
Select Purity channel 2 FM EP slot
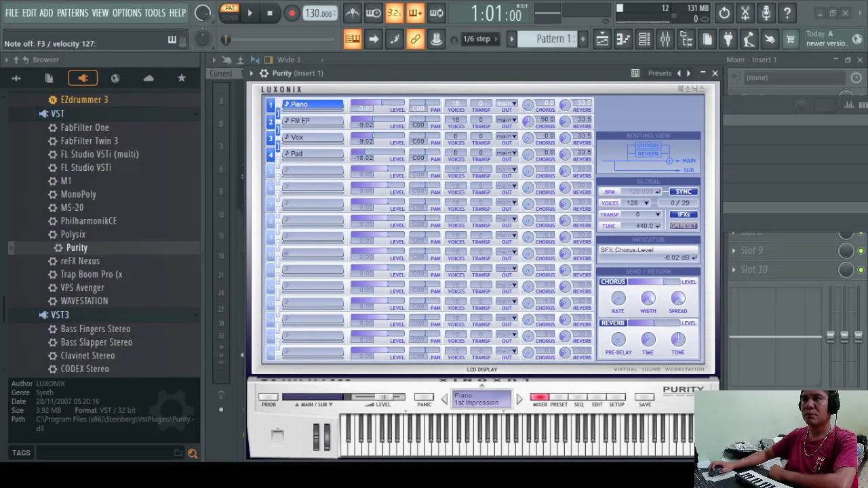pyautogui.click(x=313, y=121)
